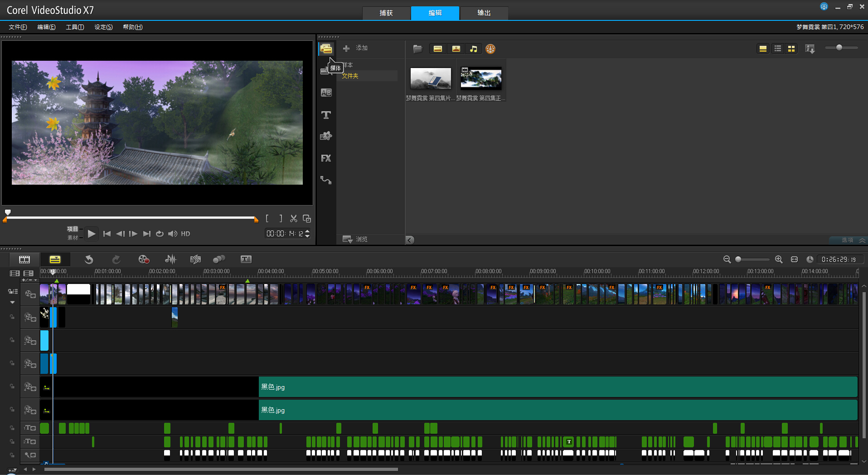
Task: Open the Transition (AB) library
Action: coord(326,93)
